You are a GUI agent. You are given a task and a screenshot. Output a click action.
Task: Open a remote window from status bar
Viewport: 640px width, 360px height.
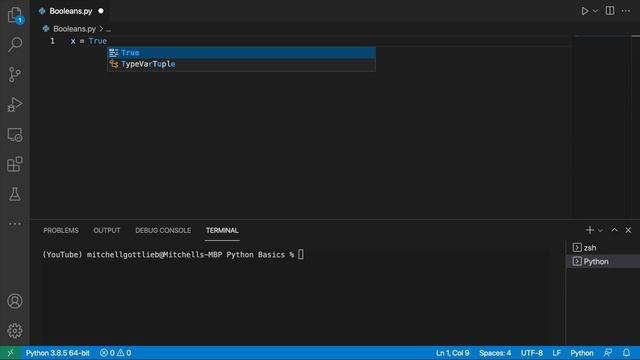click(10, 353)
